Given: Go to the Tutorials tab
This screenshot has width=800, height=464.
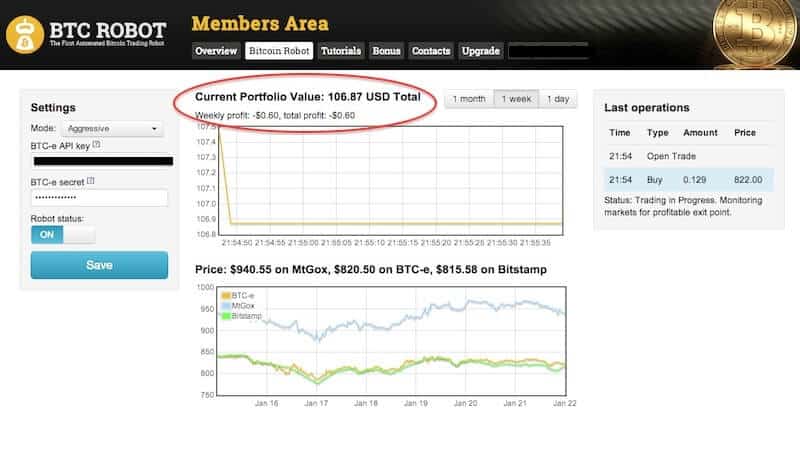Looking at the screenshot, I should click(x=341, y=51).
